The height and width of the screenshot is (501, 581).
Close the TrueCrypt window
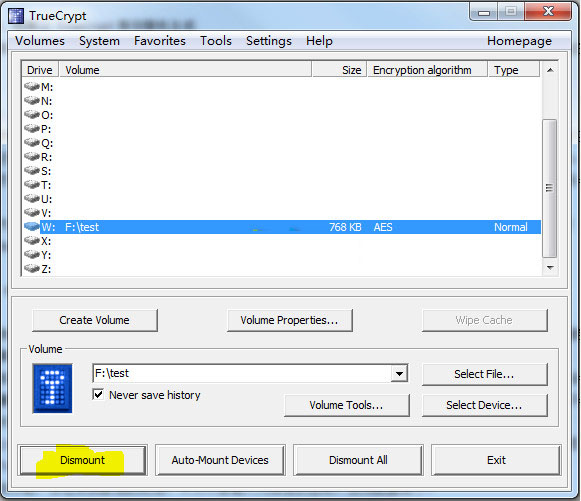click(x=548, y=11)
